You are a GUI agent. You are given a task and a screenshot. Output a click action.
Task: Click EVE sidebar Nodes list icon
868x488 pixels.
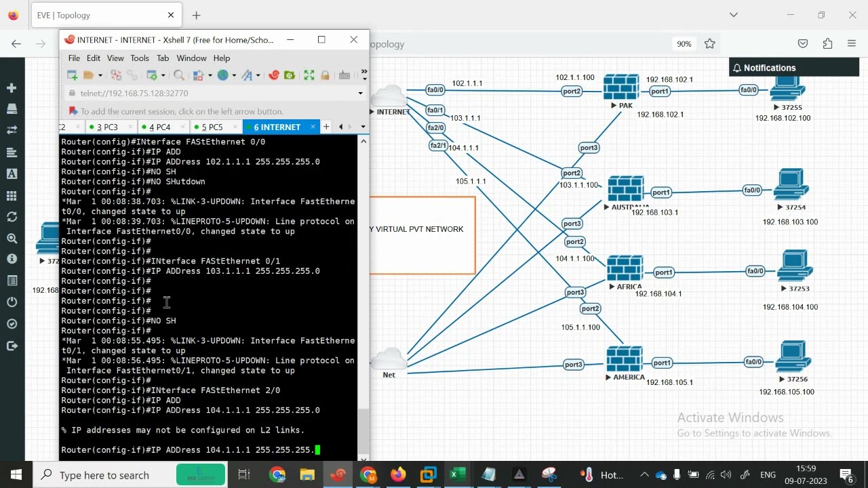click(x=12, y=109)
